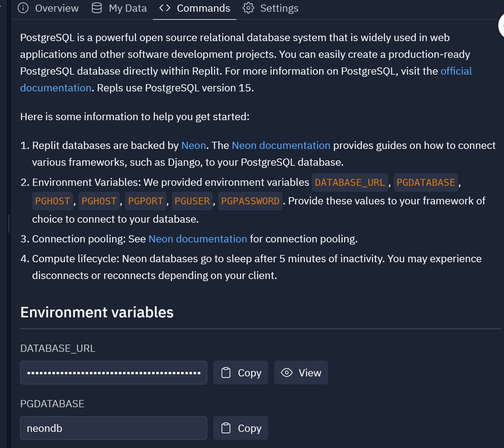504x448 pixels.
Task: Follow the Neon link in step 1
Action: (194, 145)
